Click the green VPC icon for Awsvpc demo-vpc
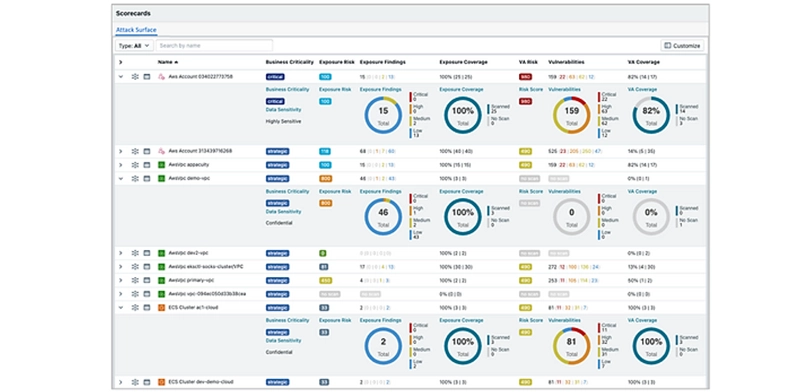 tap(161, 179)
